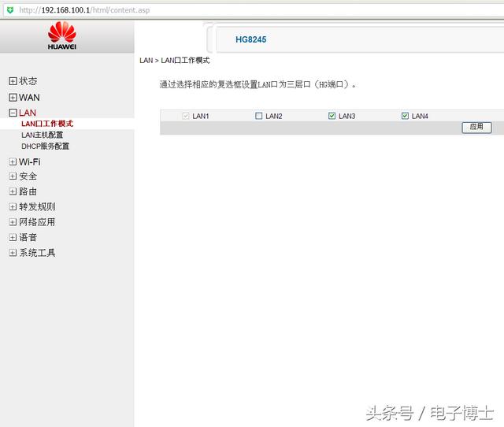Expand the 路由 menu plus icon

pos(13,191)
